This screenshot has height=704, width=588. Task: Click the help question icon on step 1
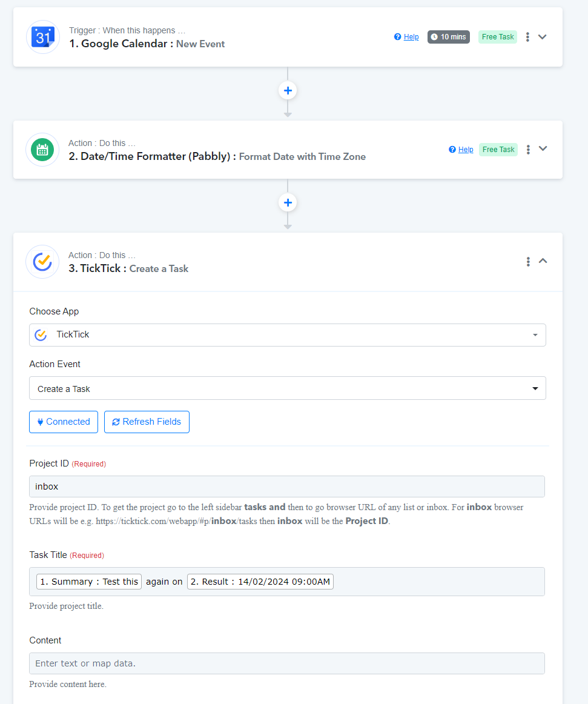398,37
